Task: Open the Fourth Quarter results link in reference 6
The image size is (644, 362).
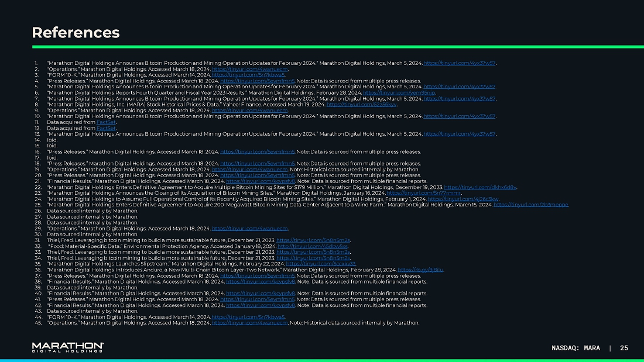Action: (x=399, y=93)
